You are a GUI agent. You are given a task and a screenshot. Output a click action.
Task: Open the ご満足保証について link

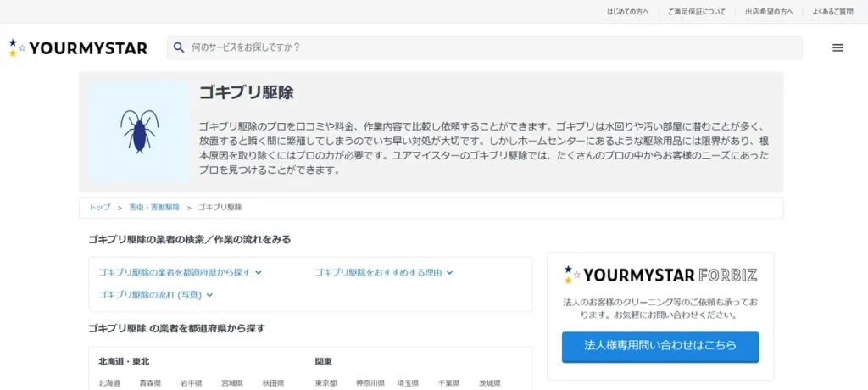click(x=696, y=12)
